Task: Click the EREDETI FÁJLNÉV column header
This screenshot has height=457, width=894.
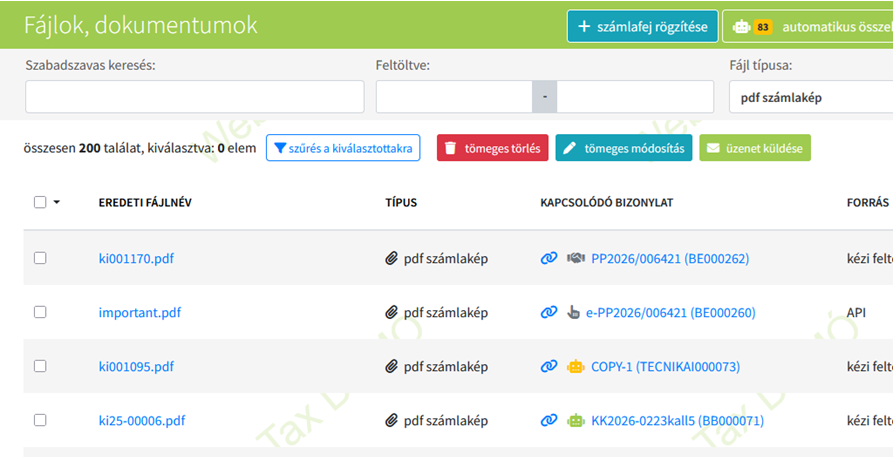Action: coord(145,203)
